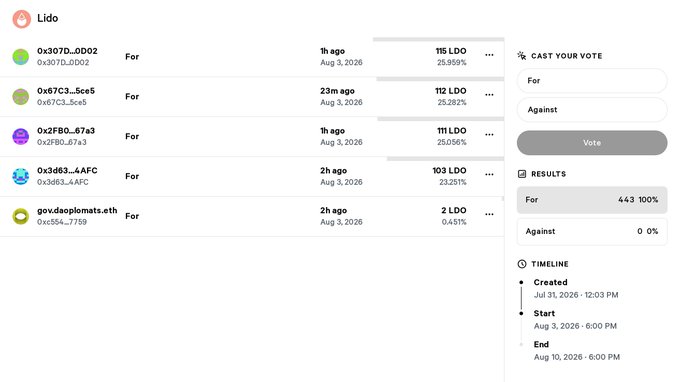The image size is (680, 382).
Task: Click the Start timeline marker
Action: tap(521, 313)
